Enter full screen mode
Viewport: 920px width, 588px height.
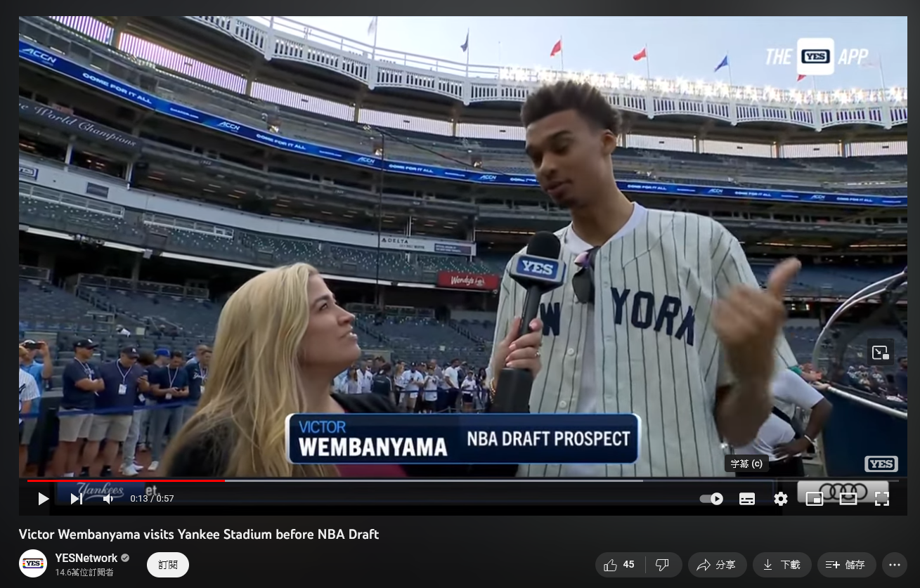pyautogui.click(x=882, y=499)
